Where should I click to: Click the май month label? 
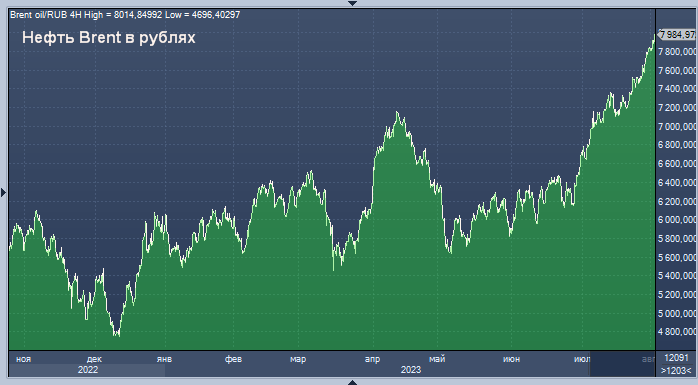(437, 359)
